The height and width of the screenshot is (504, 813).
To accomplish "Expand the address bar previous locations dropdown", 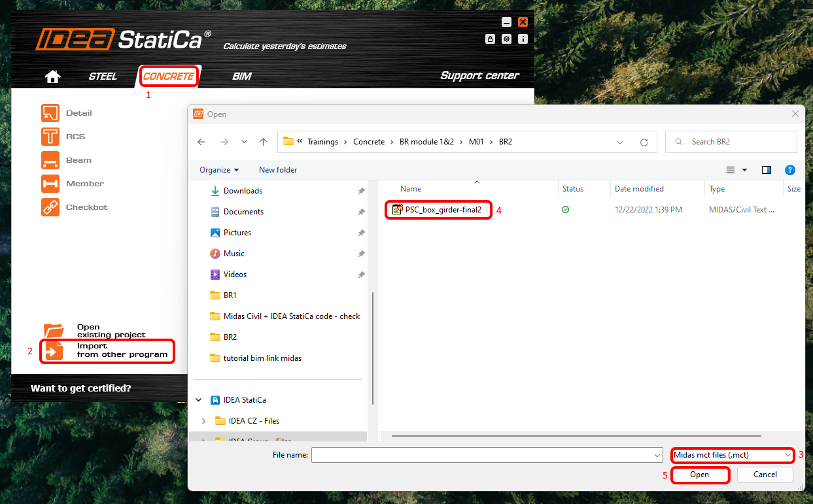I will point(620,142).
